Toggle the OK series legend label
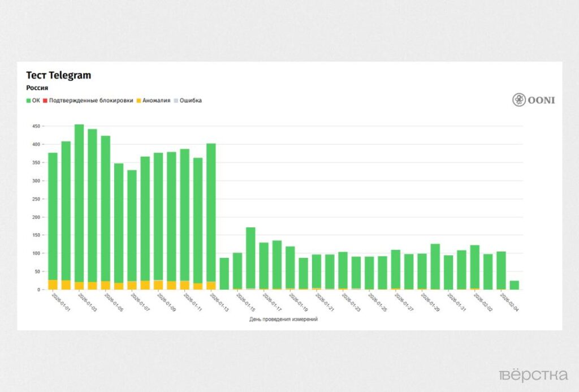Screen dimensions: 579x392 pyautogui.click(x=36, y=101)
